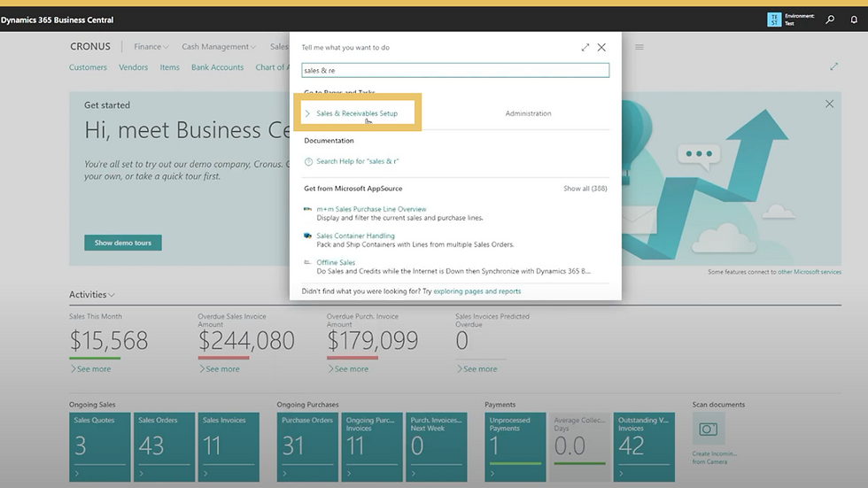Focus the Tell Me search input field
The height and width of the screenshot is (488, 868).
pos(455,70)
